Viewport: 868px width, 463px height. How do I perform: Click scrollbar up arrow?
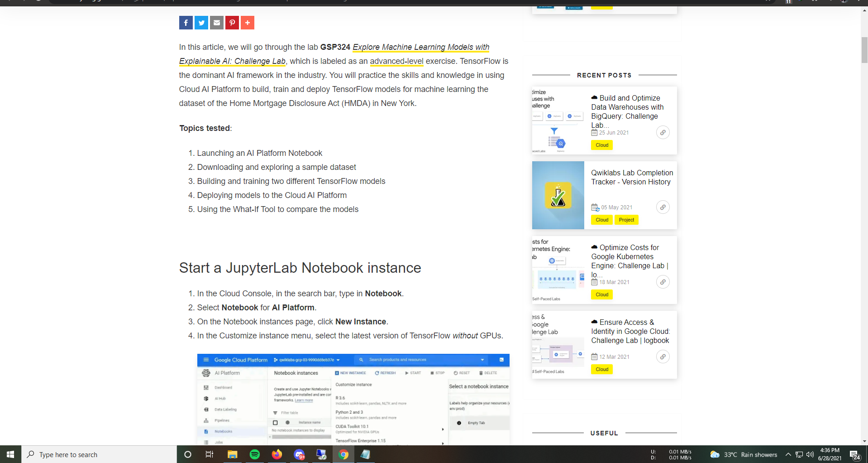point(864,10)
